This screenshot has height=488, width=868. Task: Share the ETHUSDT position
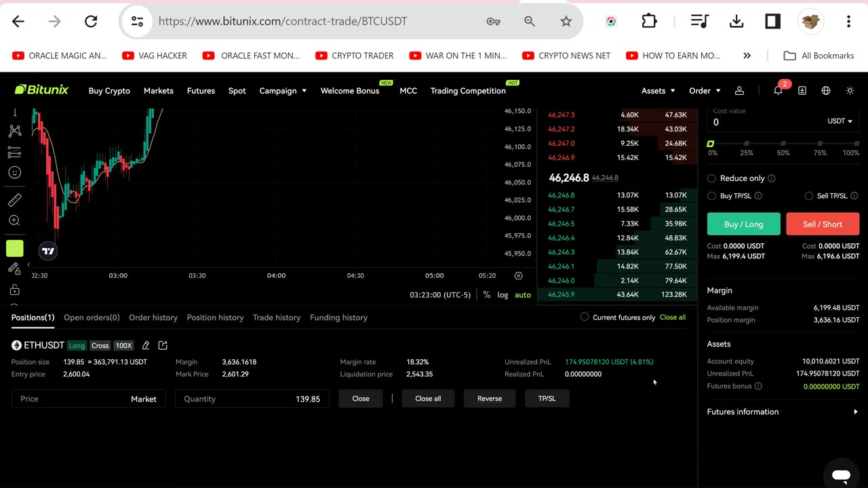(x=163, y=346)
